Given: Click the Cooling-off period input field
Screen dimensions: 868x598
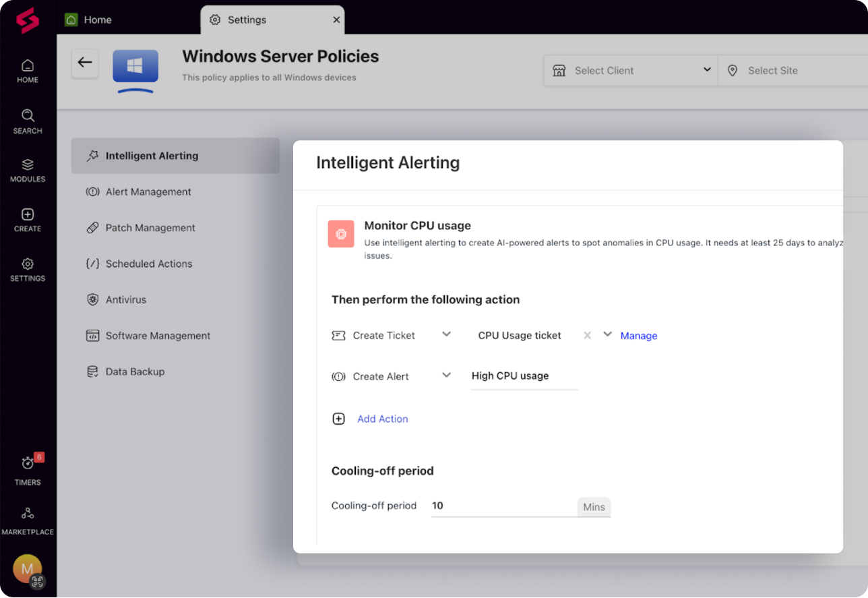Looking at the screenshot, I should click(502, 505).
